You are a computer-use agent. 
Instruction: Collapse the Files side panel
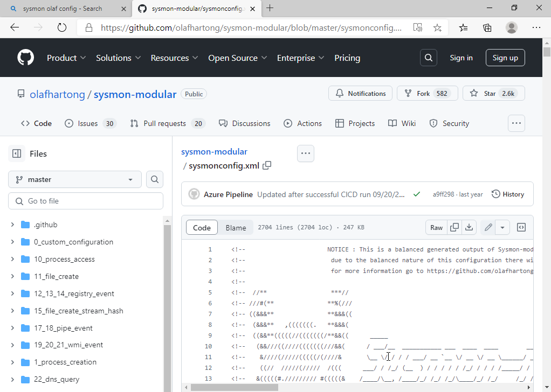click(17, 153)
